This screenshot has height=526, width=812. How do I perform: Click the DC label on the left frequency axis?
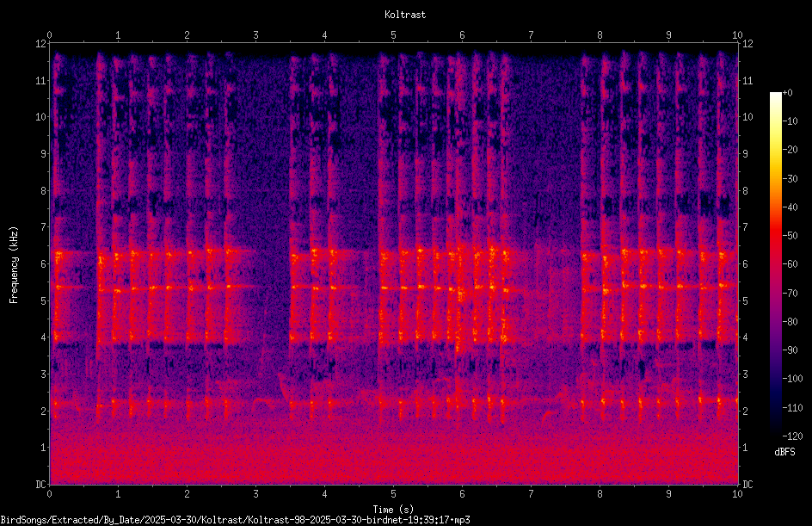(40, 485)
